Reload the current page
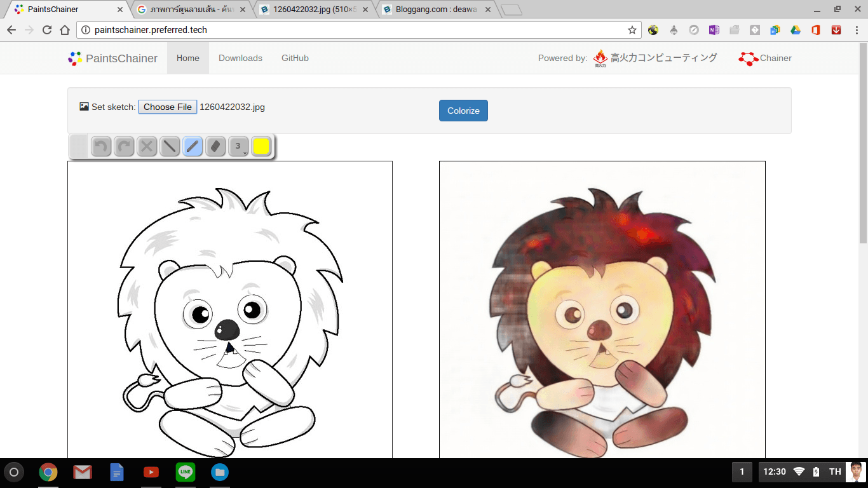This screenshot has width=868, height=488. click(x=47, y=30)
